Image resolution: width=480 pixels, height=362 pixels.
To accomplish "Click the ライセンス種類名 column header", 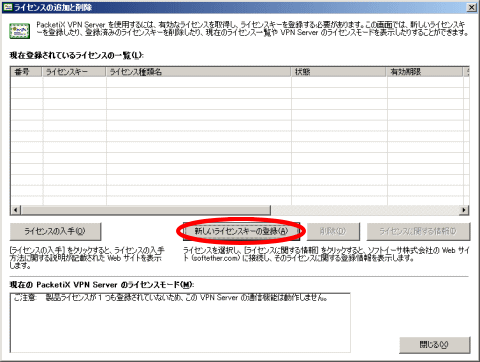I will 198,72.
